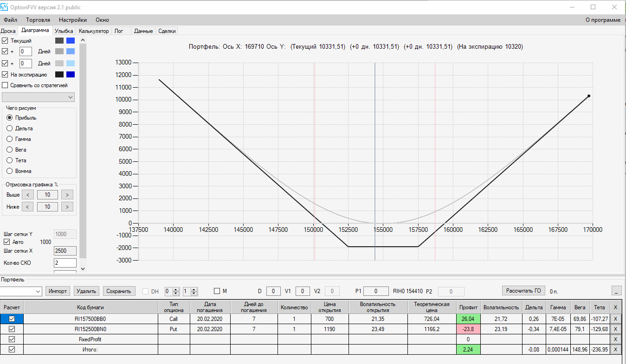This screenshot has height=364, width=626.
Task: Select the Дельта radio button
Action: [x=9, y=128]
